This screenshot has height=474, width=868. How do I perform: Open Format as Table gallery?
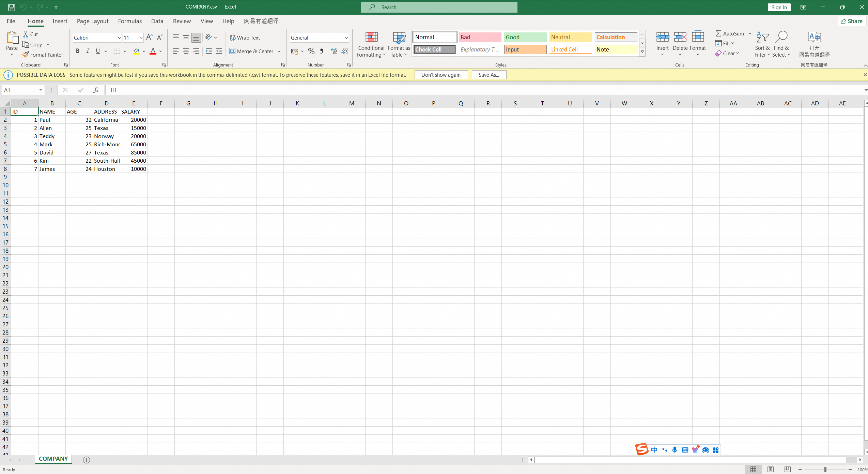coord(399,44)
